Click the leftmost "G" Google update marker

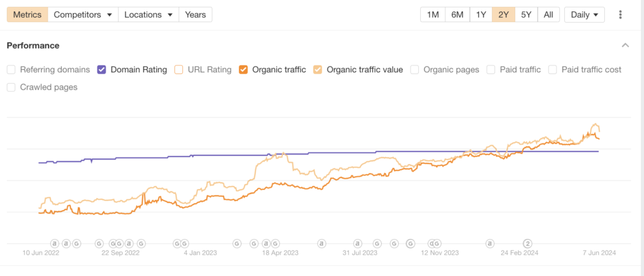point(76,243)
